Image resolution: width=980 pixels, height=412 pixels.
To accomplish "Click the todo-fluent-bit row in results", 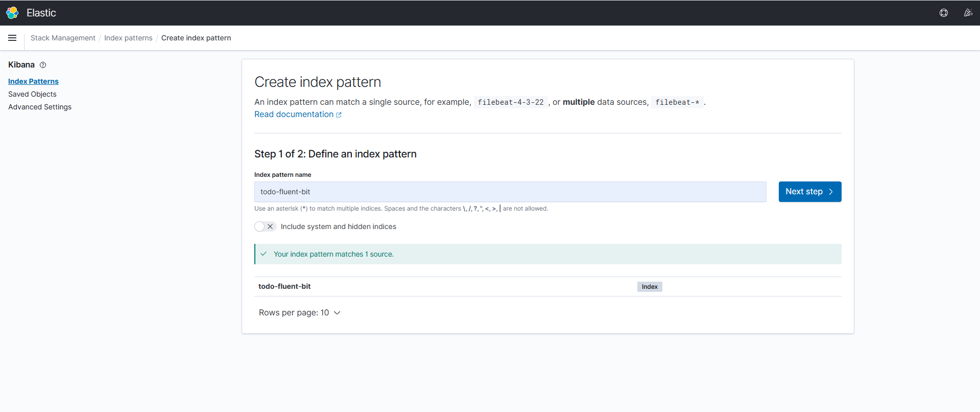I will pos(548,287).
